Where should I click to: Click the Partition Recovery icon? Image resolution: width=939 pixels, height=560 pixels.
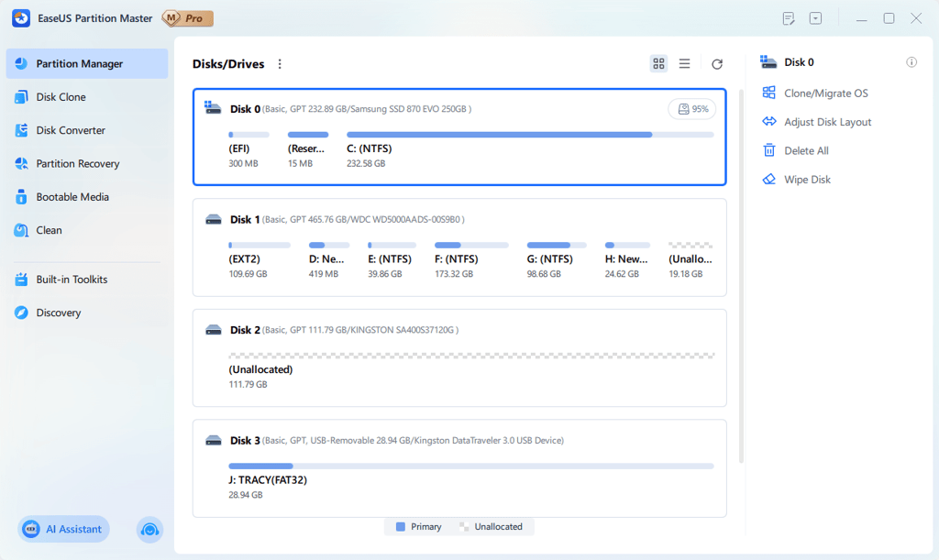(x=21, y=163)
